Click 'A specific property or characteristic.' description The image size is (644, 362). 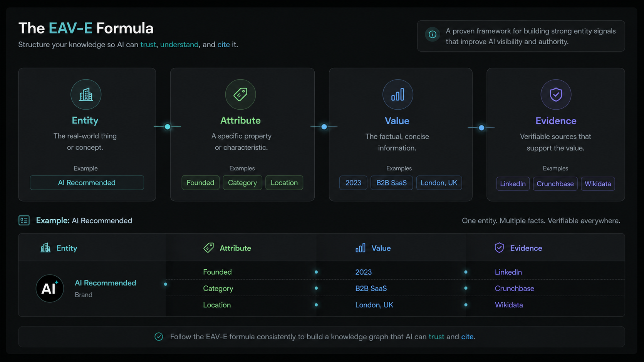[241, 142]
